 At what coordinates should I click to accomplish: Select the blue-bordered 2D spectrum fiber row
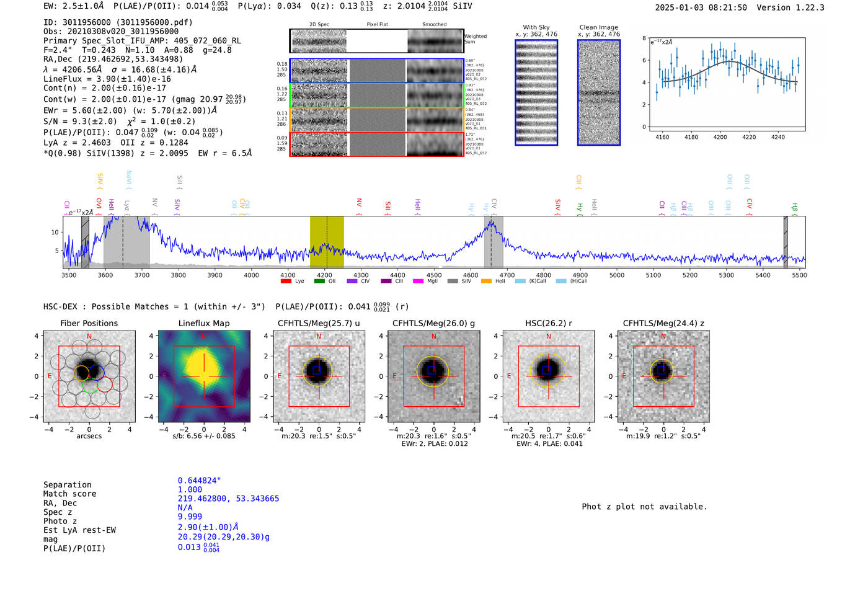[376, 71]
